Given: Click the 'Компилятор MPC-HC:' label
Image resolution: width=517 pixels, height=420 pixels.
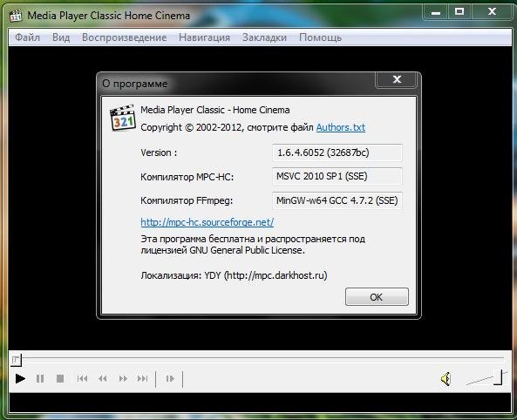Looking at the screenshot, I should (x=187, y=177).
